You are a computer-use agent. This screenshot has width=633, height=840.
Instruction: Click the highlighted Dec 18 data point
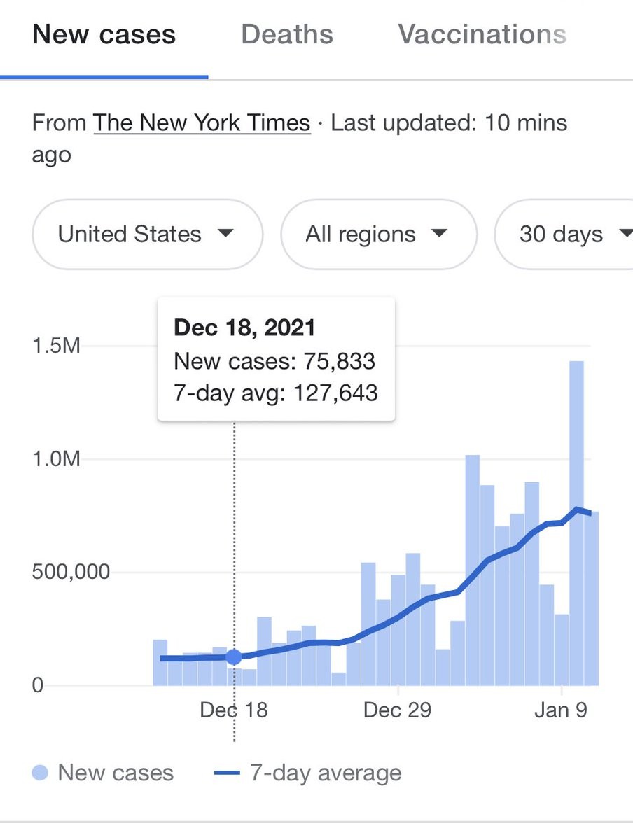[x=234, y=657]
